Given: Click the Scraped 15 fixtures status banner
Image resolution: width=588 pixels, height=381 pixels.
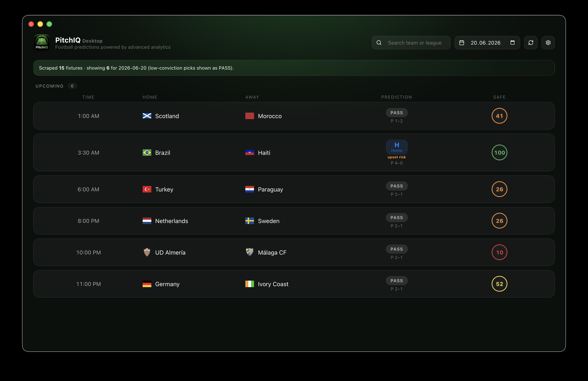Looking at the screenshot, I should (294, 68).
